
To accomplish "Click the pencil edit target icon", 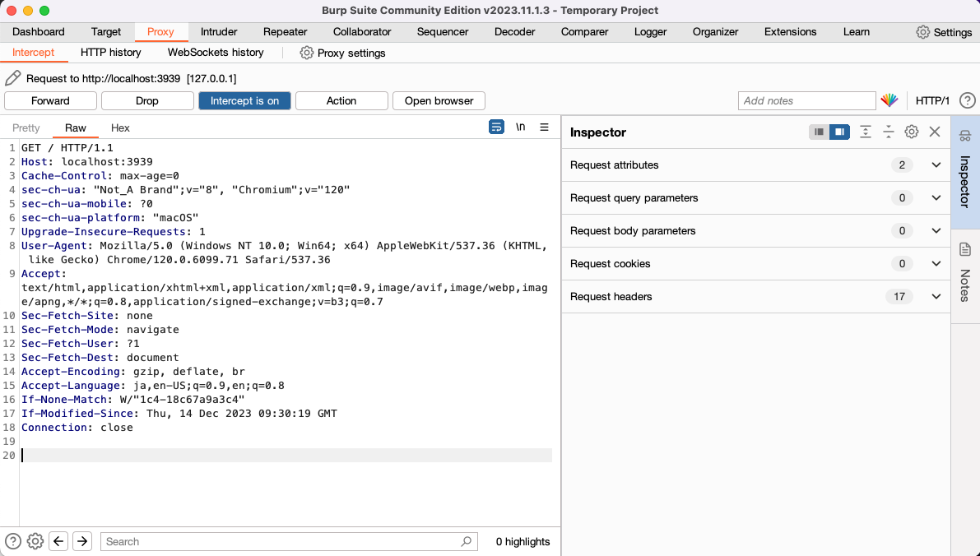I will pos(12,78).
